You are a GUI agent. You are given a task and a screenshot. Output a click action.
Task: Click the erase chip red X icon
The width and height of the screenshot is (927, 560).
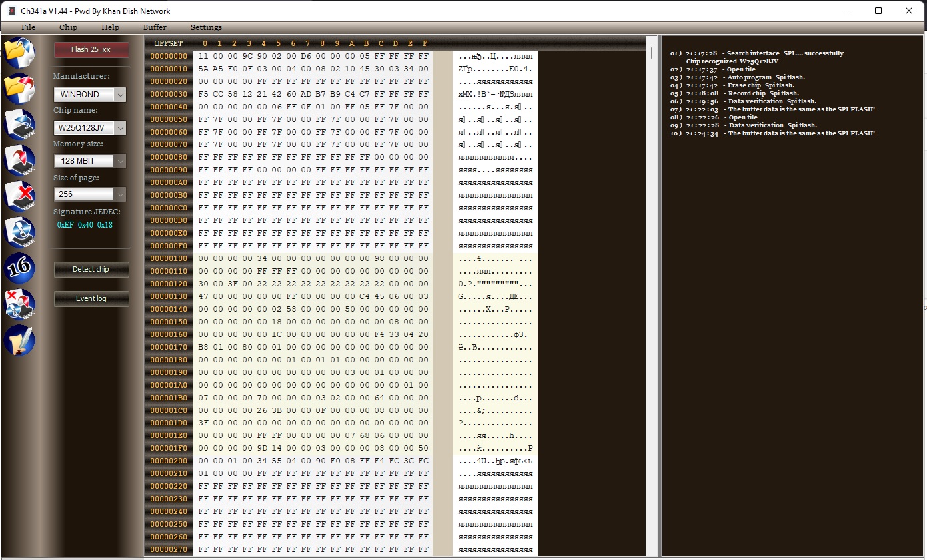(19, 196)
